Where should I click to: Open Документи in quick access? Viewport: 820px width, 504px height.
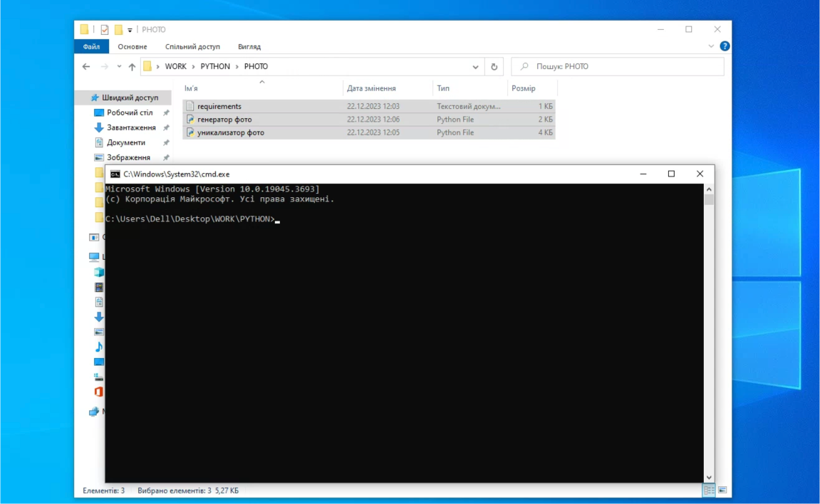(x=125, y=142)
